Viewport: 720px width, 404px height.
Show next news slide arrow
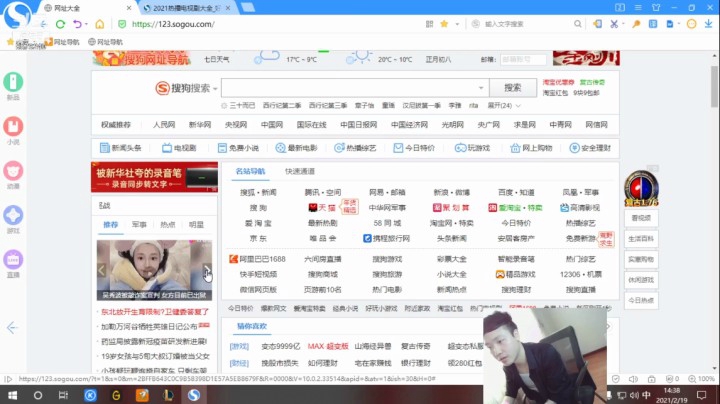pos(207,270)
